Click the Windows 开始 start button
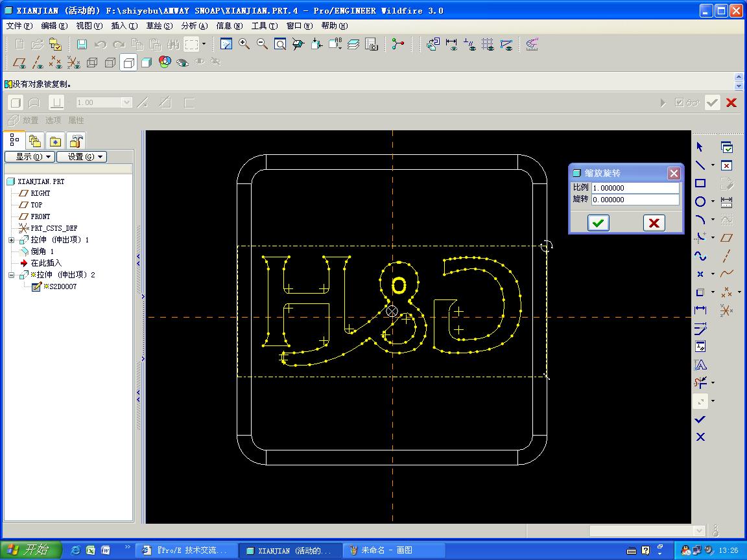The height and width of the screenshot is (560, 747). [x=30, y=550]
